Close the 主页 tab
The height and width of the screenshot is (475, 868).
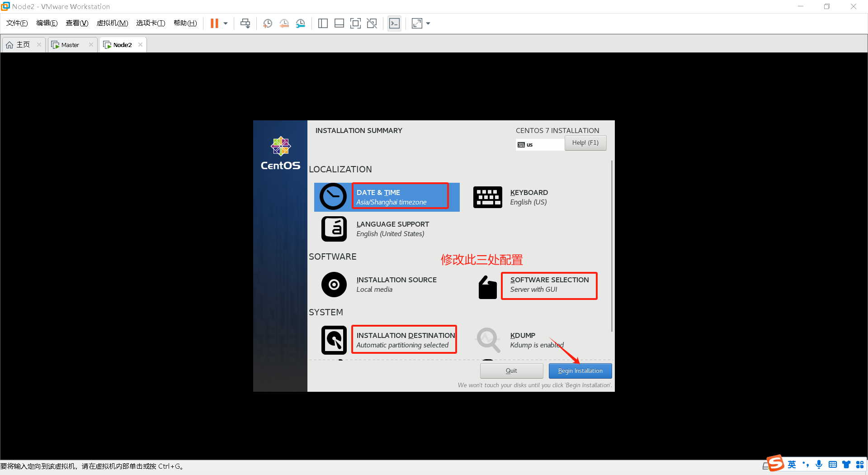tap(39, 45)
